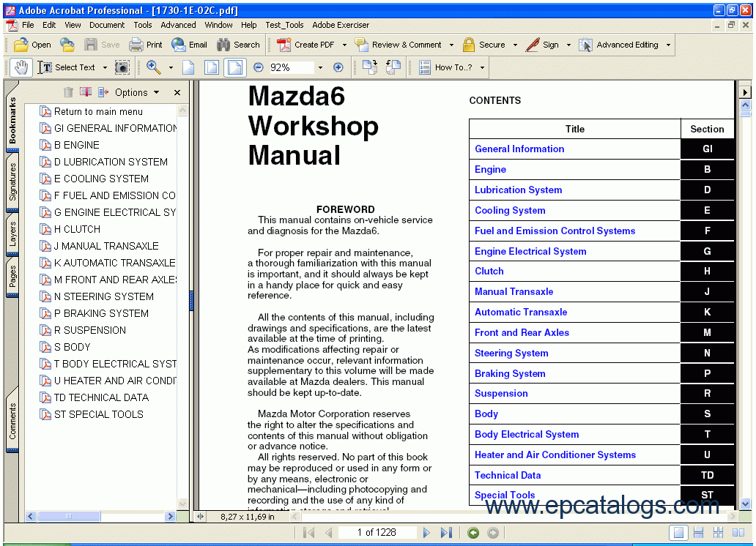Expand the Secure dropdown arrow
The image size is (756, 546).
515,45
